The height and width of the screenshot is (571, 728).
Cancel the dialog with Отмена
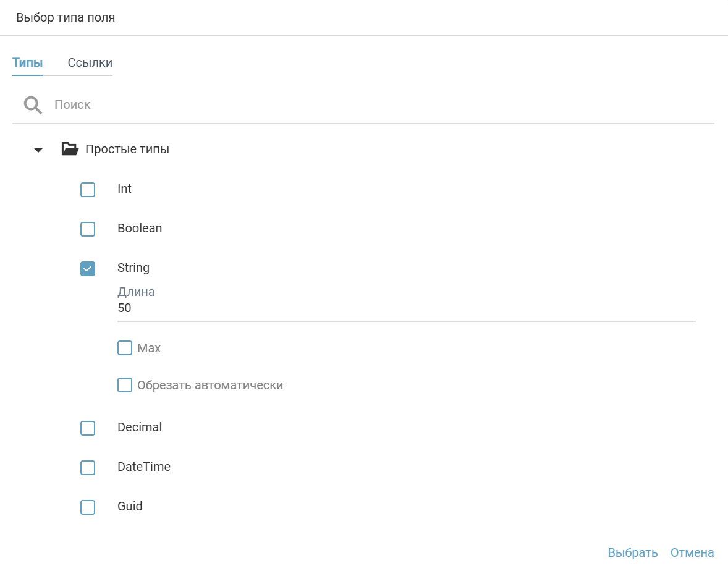[692, 552]
